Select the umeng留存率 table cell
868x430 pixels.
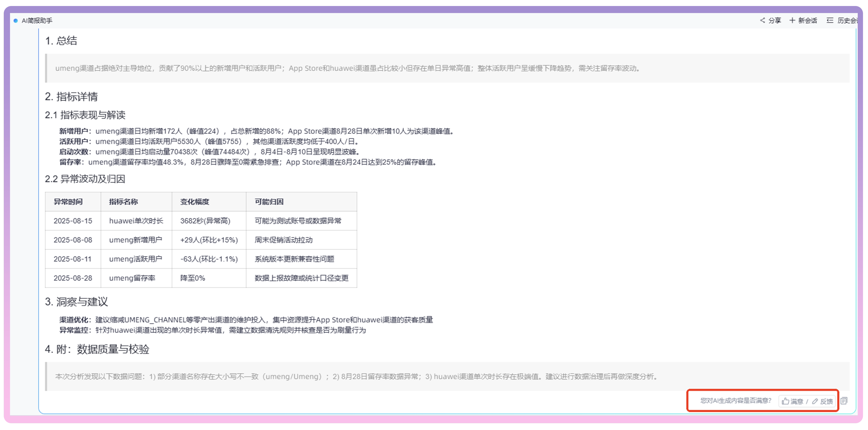[132, 278]
